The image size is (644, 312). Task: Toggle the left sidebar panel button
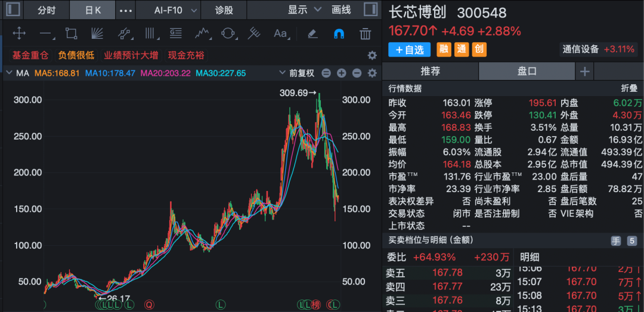tap(13, 10)
